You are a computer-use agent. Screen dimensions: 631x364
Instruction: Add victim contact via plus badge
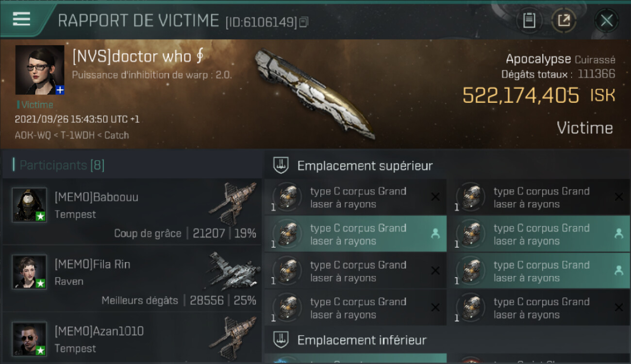coord(60,90)
